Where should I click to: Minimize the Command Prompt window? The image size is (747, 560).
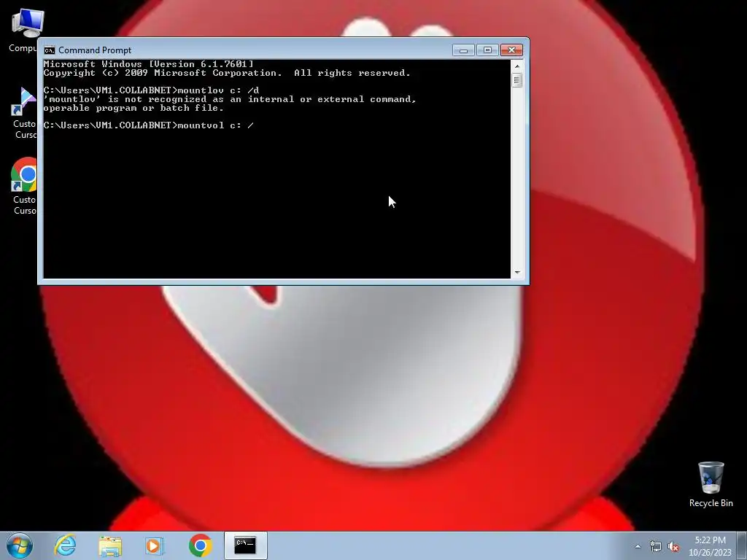coord(463,50)
